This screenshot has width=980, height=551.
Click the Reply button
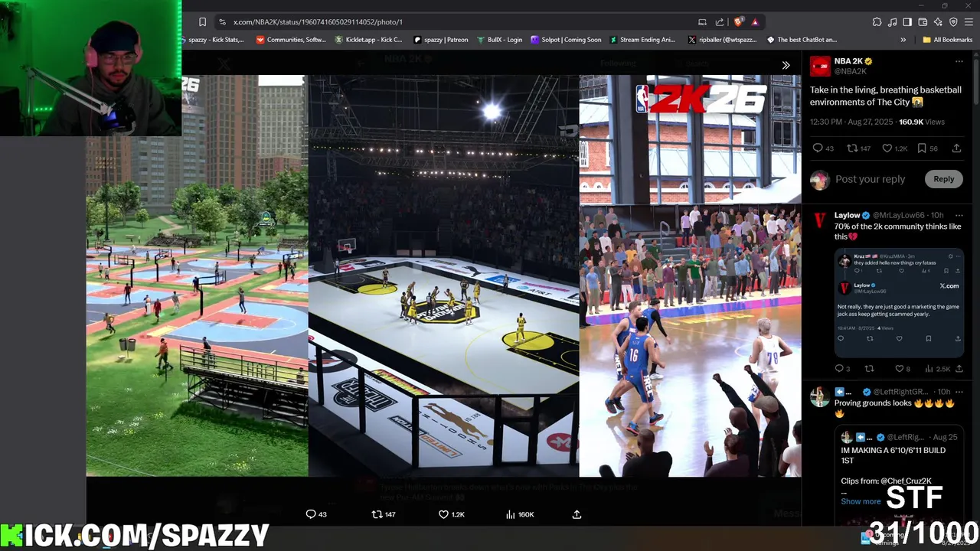943,179
